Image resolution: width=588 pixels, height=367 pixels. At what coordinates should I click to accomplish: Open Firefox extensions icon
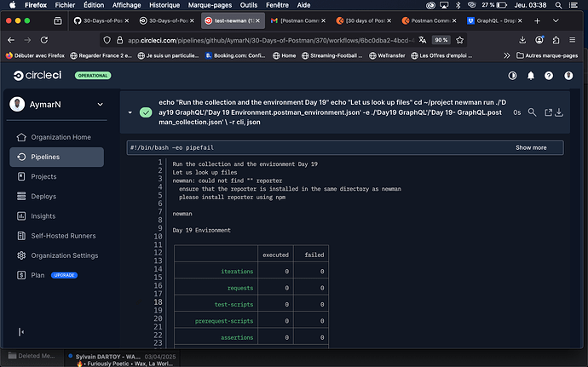point(556,40)
